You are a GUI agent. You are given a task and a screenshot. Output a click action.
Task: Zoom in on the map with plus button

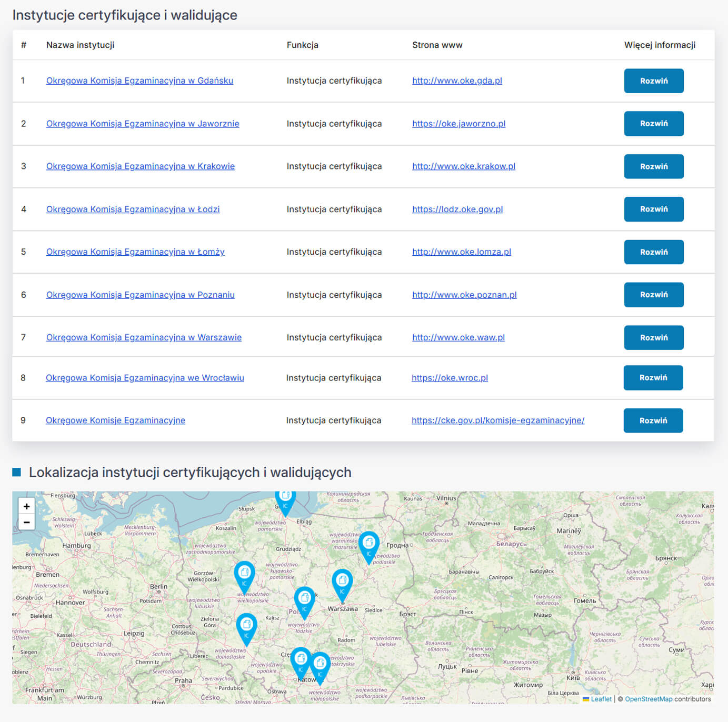tap(26, 506)
